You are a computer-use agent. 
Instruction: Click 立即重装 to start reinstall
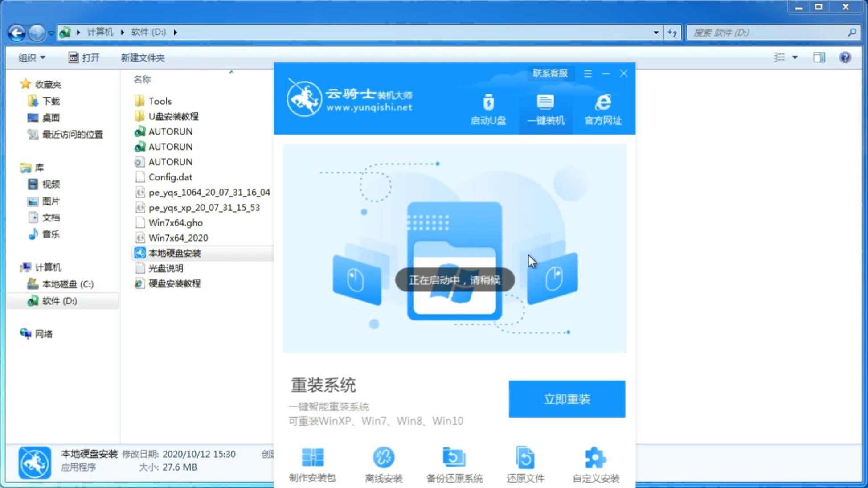[x=567, y=399]
